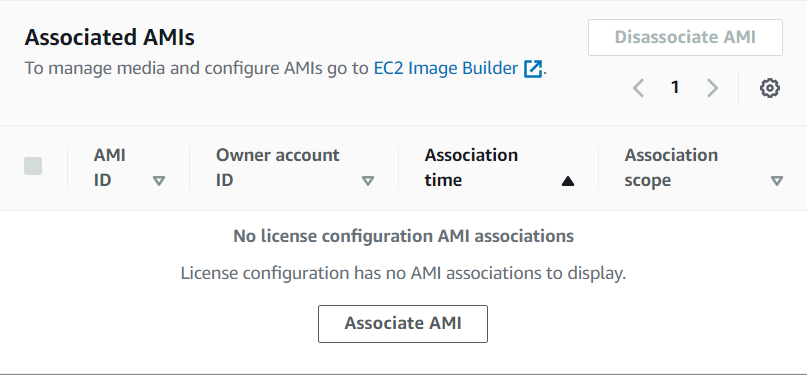Sort by Owner account ID header
The image size is (807, 375).
pyautogui.click(x=277, y=168)
